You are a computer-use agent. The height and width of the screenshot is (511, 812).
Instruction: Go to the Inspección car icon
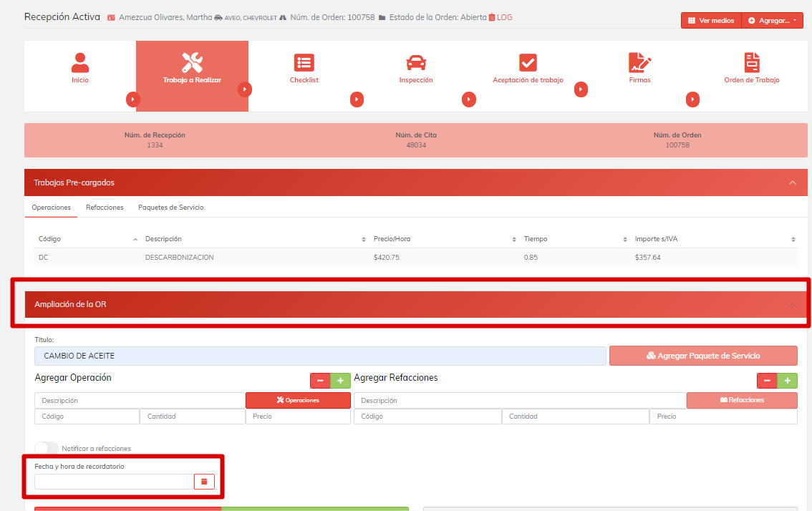click(x=416, y=63)
